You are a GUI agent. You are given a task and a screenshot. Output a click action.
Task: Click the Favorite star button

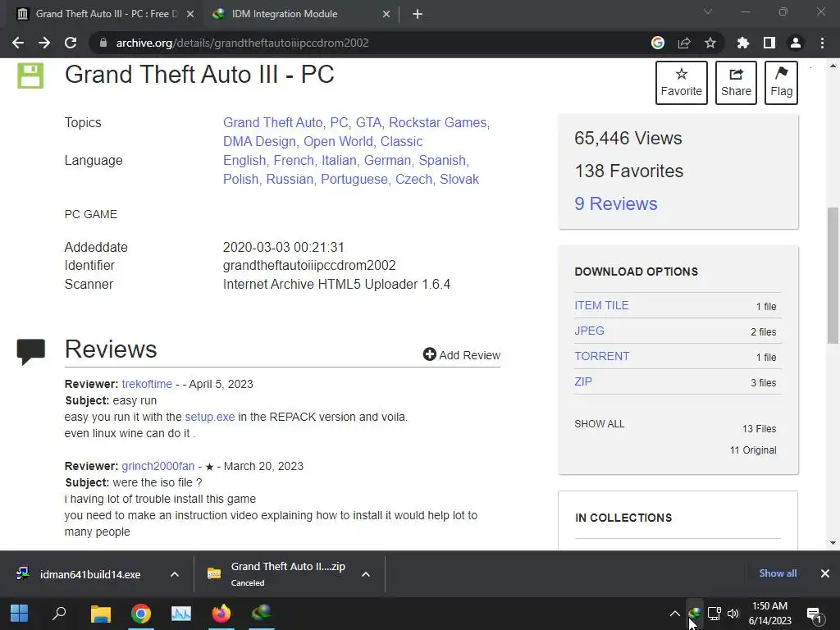(x=681, y=83)
